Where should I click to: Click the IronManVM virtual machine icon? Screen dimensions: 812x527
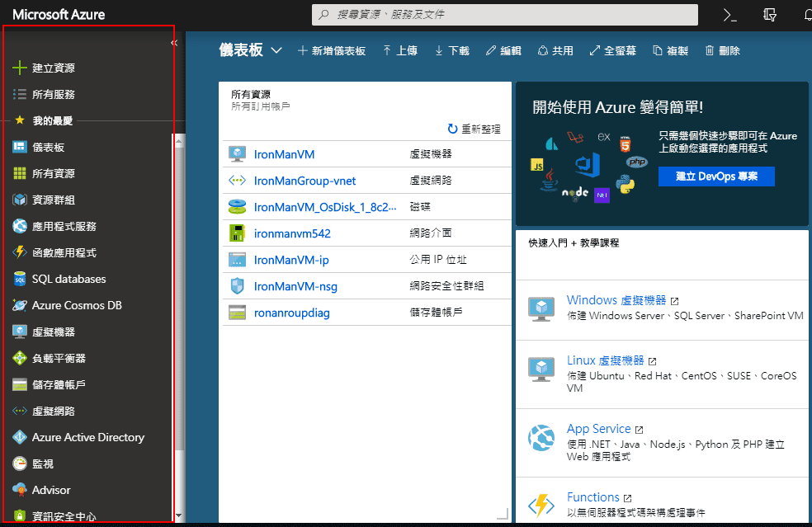tap(237, 154)
